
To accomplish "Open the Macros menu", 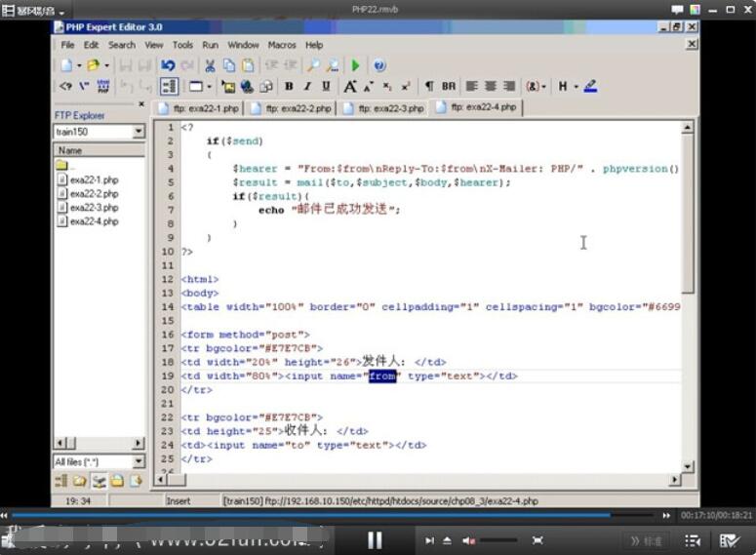I will tap(282, 45).
